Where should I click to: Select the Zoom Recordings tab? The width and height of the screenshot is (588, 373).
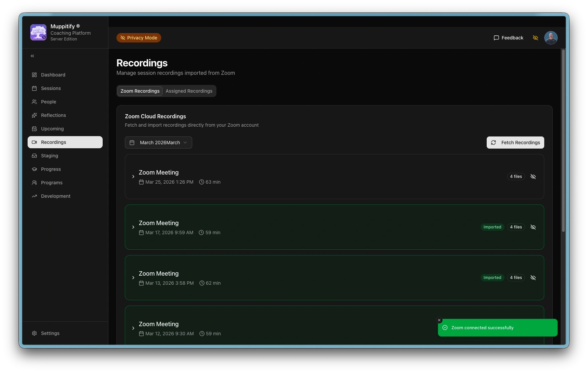(140, 91)
